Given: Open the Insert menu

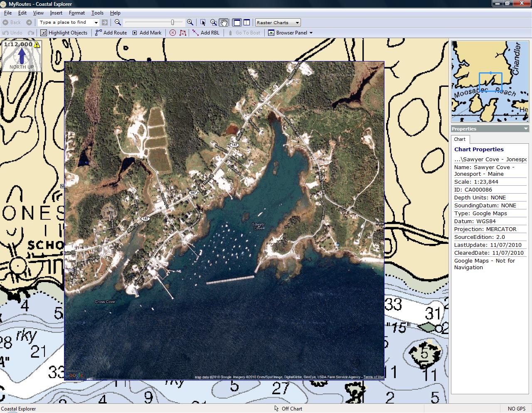Looking at the screenshot, I should pos(56,13).
